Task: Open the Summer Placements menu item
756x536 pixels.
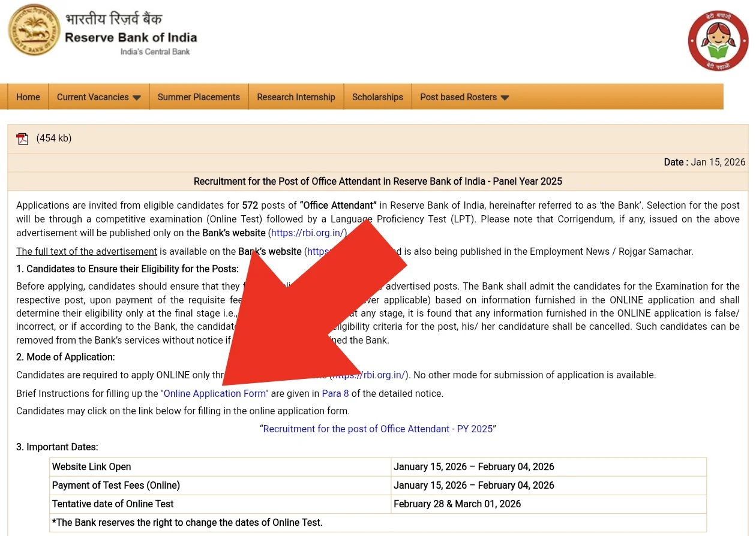Action: pyautogui.click(x=199, y=97)
